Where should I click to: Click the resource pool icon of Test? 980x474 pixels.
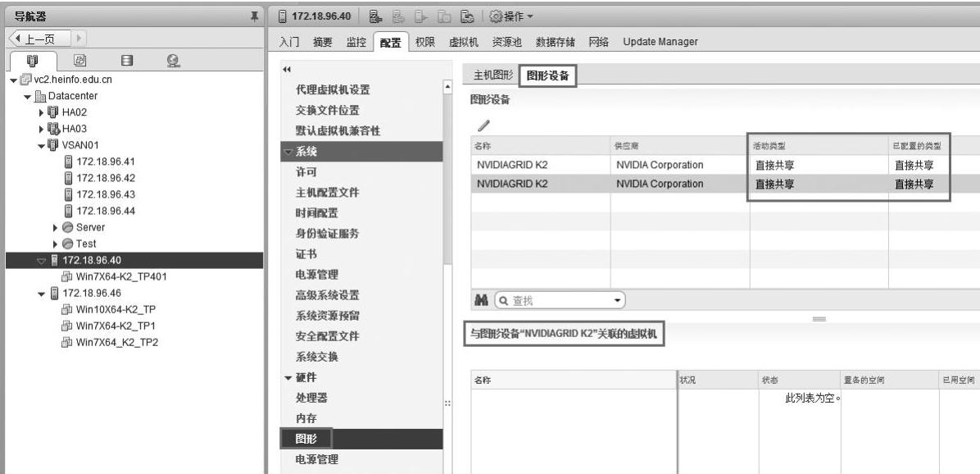[x=68, y=244]
